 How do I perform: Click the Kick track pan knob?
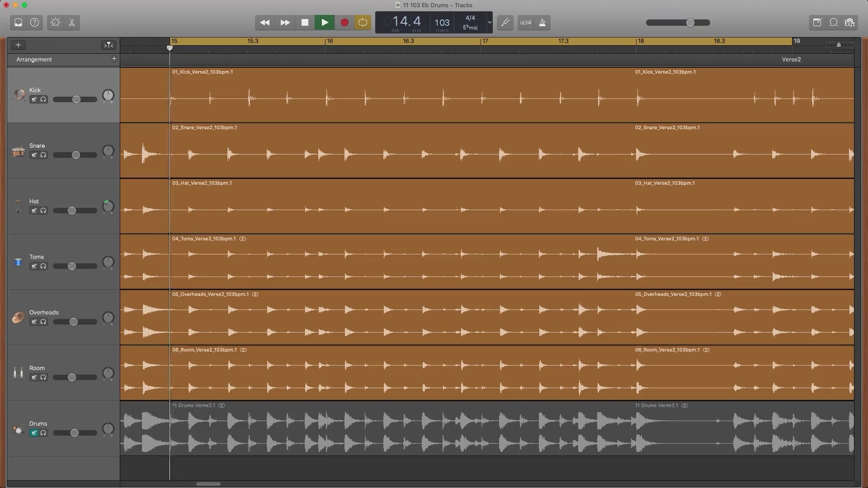click(x=108, y=95)
